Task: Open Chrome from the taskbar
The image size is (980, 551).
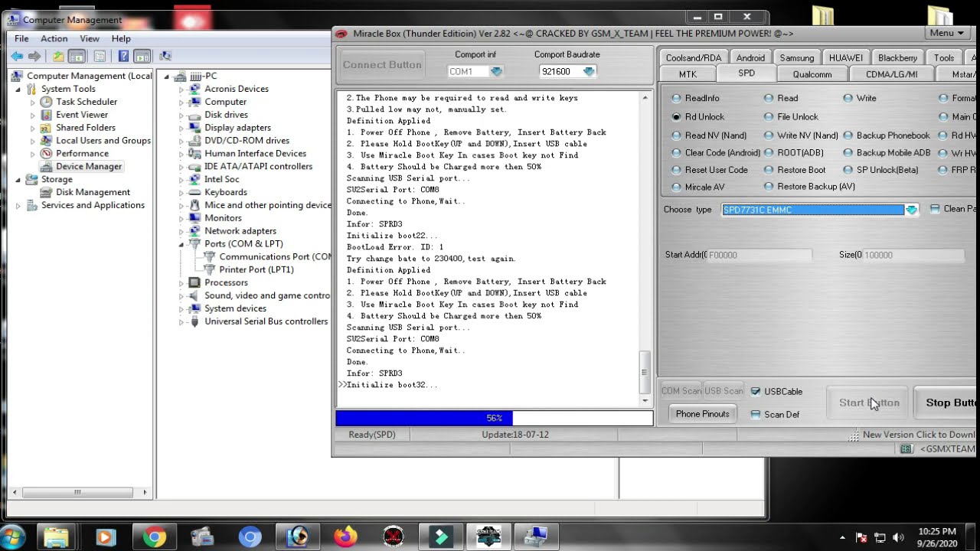Action: point(154,537)
